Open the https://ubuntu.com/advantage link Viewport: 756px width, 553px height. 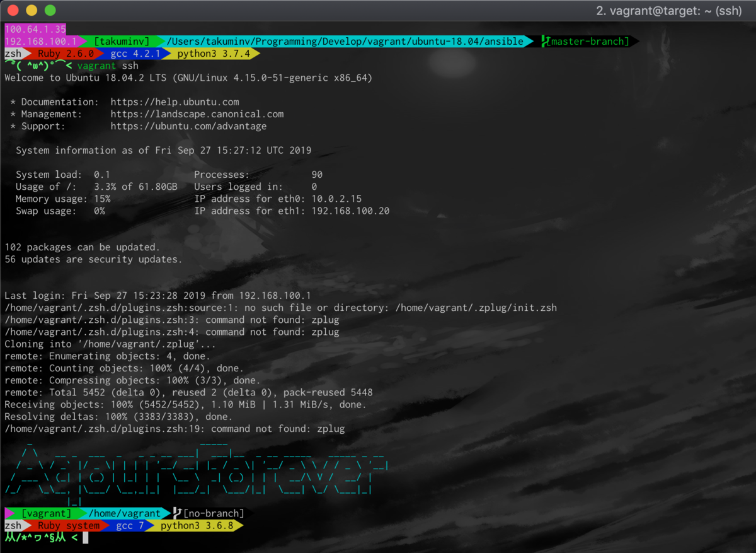tap(188, 126)
